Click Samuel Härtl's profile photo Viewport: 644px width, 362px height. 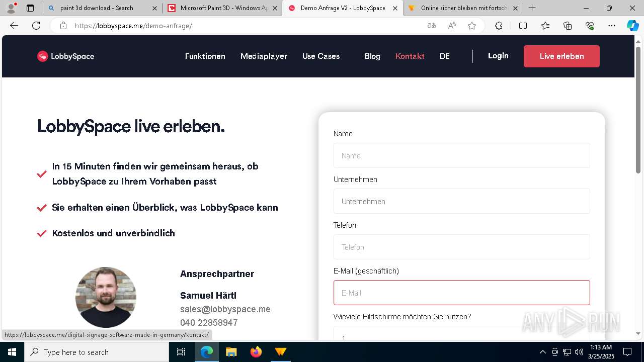point(106,297)
